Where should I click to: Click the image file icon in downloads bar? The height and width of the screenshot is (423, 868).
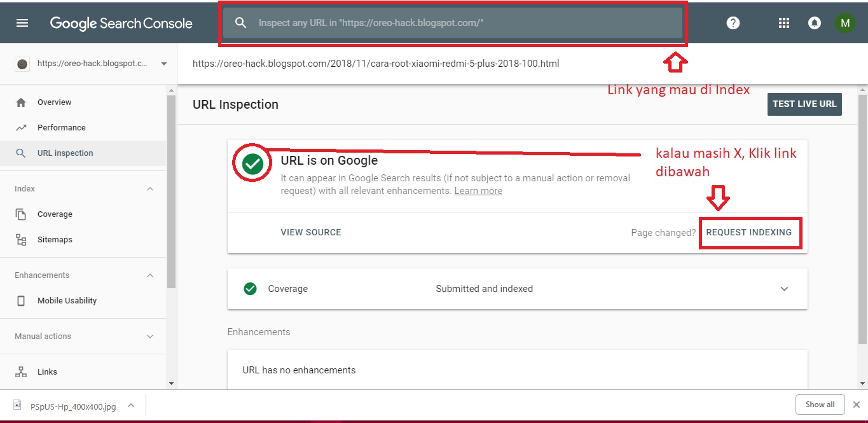tap(18, 405)
